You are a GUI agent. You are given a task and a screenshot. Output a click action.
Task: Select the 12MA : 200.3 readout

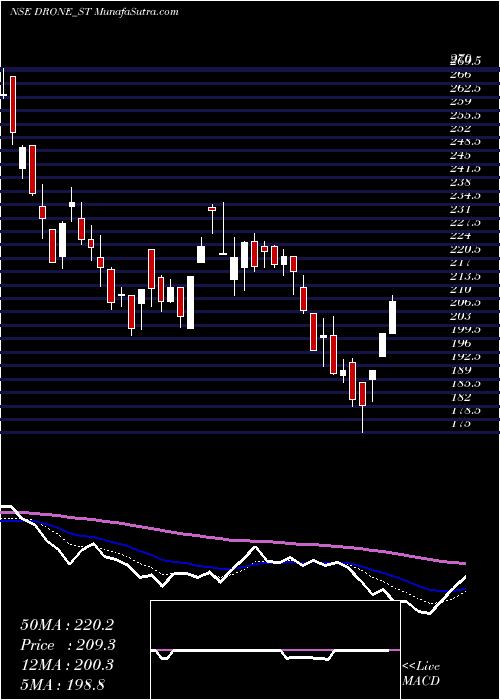67,665
